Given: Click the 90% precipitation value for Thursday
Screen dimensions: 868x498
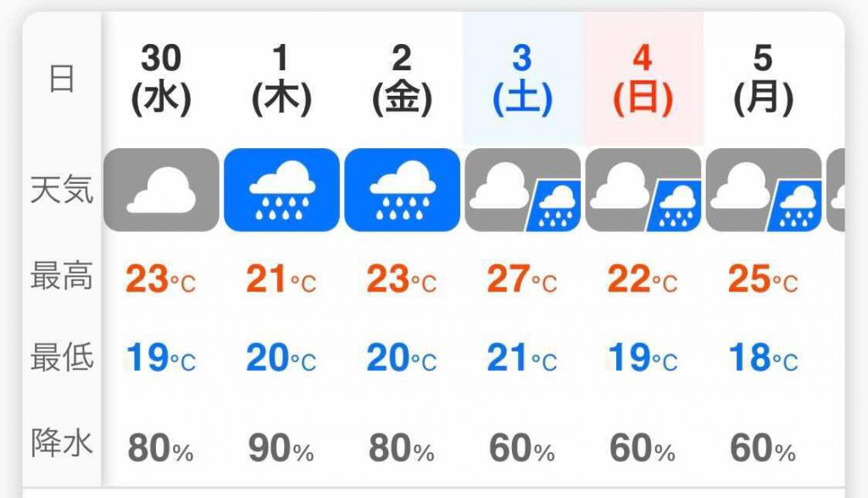Looking at the screenshot, I should click(x=281, y=448).
